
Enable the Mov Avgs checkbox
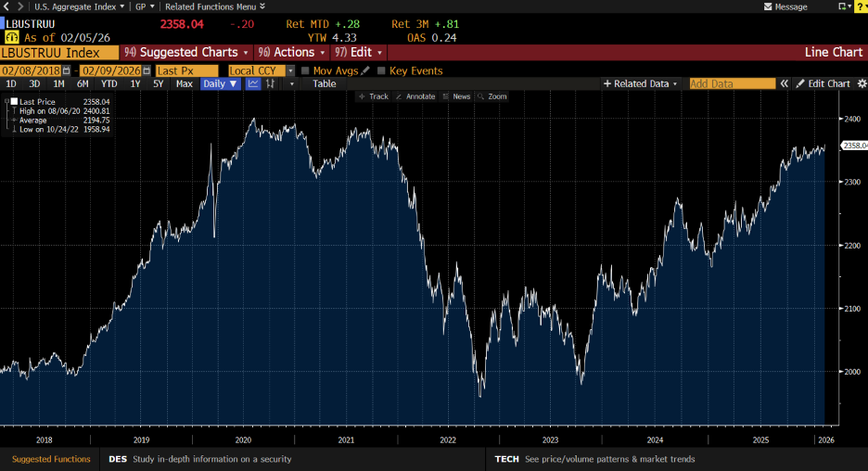pyautogui.click(x=305, y=70)
